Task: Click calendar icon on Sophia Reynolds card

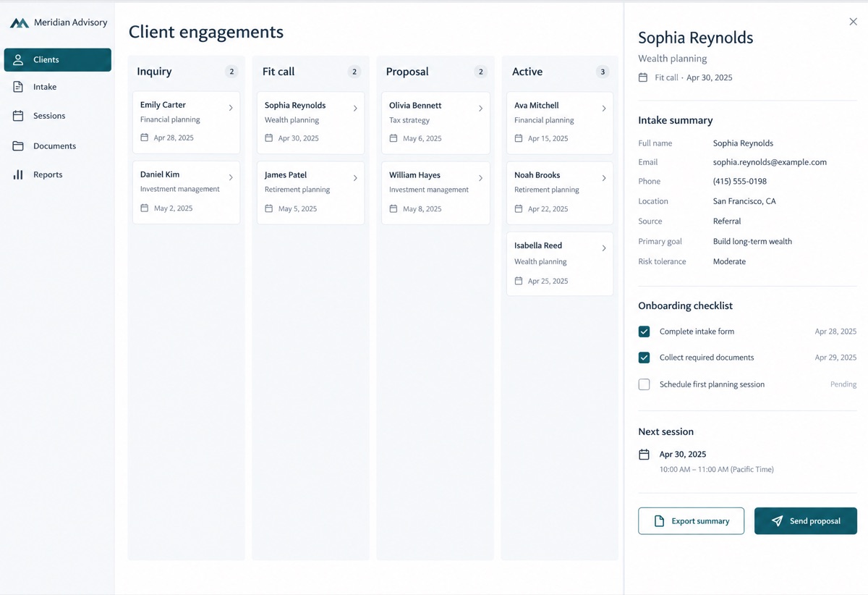Action: pyautogui.click(x=268, y=138)
